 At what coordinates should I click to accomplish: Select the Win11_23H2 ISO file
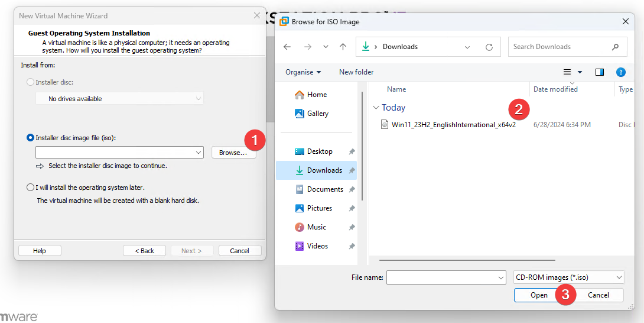(x=453, y=125)
